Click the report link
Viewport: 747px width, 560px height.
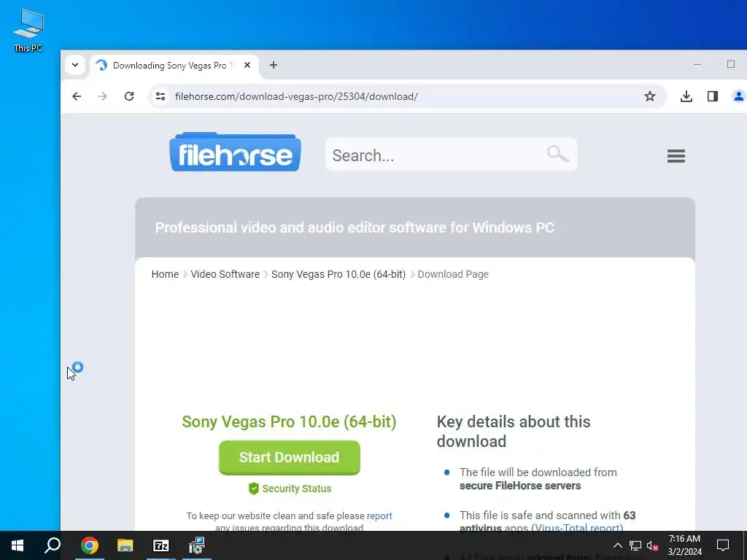click(x=379, y=516)
